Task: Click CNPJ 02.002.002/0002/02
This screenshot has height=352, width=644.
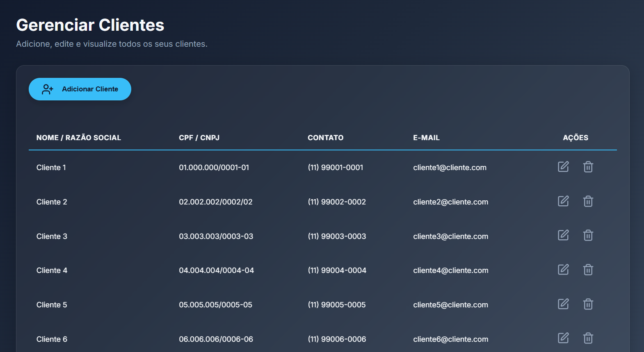Action: [x=216, y=202]
